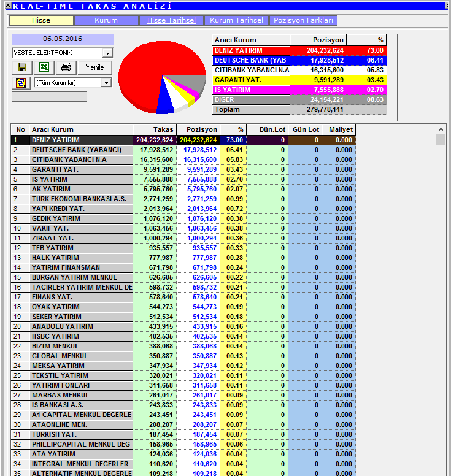Export the table with the Excel icon
The height and width of the screenshot is (476, 451).
44,67
